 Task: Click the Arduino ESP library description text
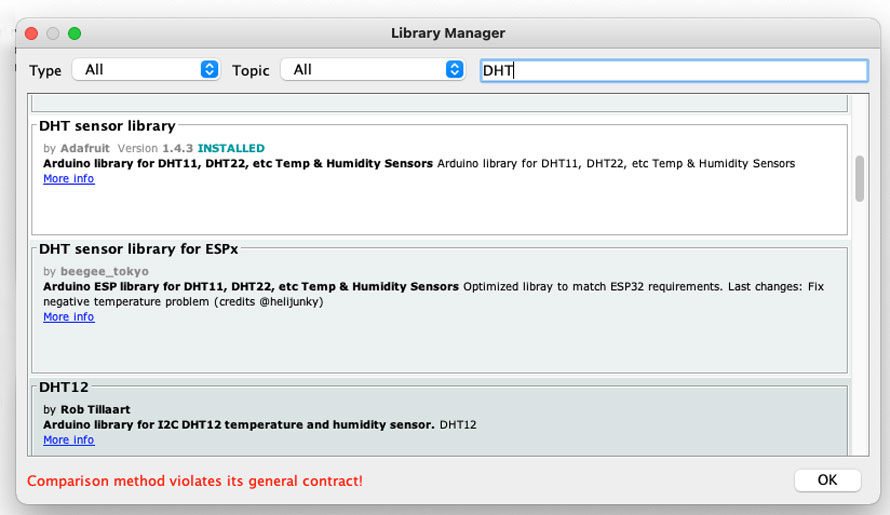pyautogui.click(x=251, y=286)
